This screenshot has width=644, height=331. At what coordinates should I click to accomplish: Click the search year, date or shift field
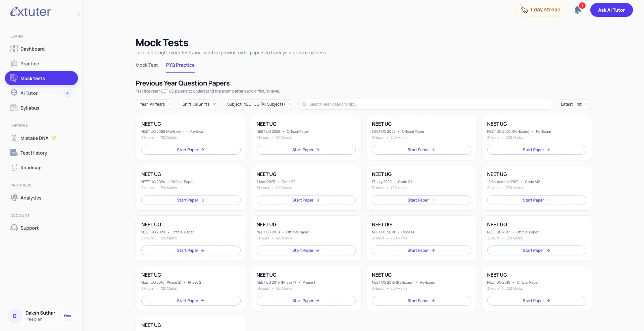[426, 104]
